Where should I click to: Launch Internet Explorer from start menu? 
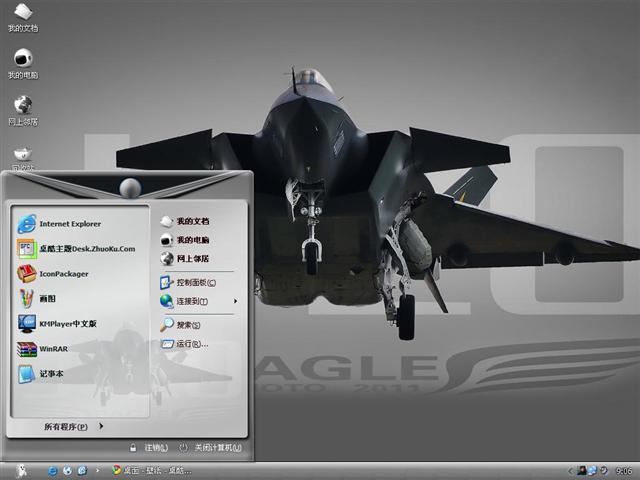click(x=59, y=224)
